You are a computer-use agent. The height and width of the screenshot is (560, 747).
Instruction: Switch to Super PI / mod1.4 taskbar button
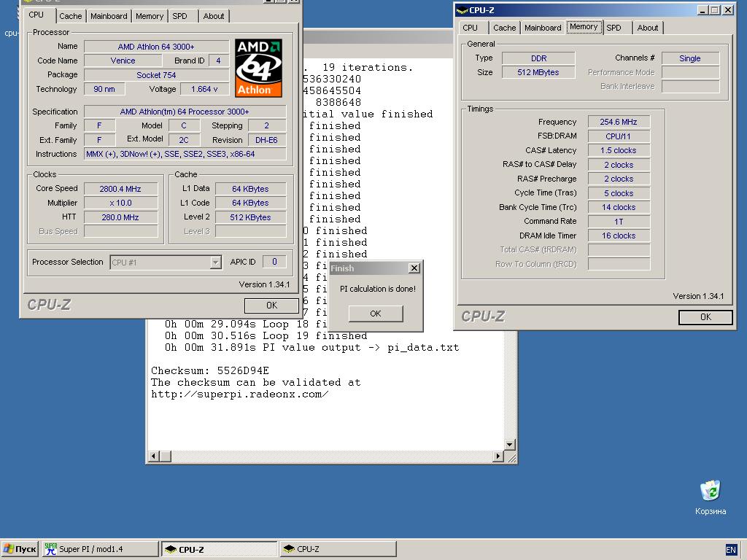point(101,549)
